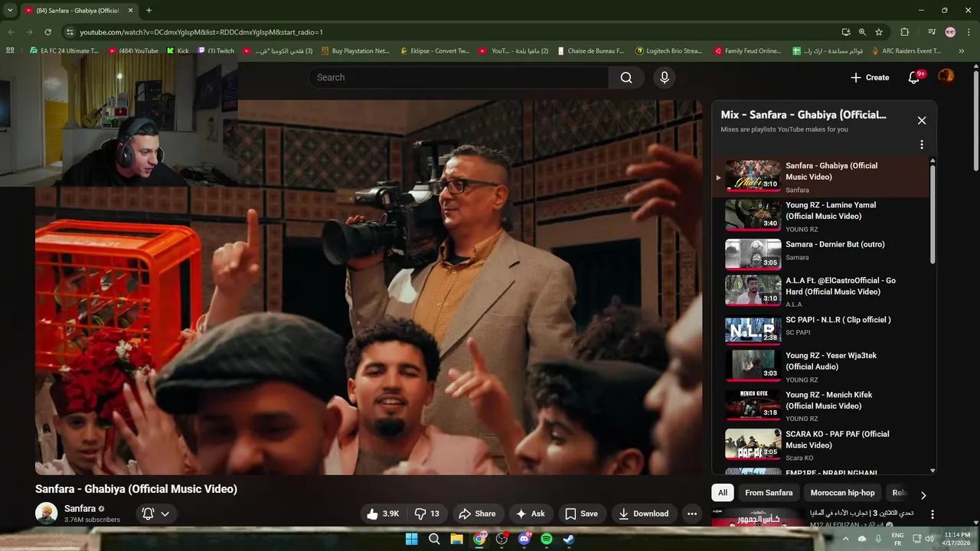980x551 pixels.
Task: Open Discord from the taskbar
Action: coord(524,539)
